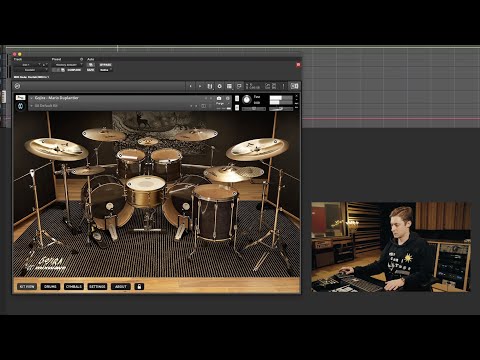Viewport: 480px width, 360px height.
Task: Select previous snapshot arrow on DI Default Kit row
Action: [x=191, y=106]
